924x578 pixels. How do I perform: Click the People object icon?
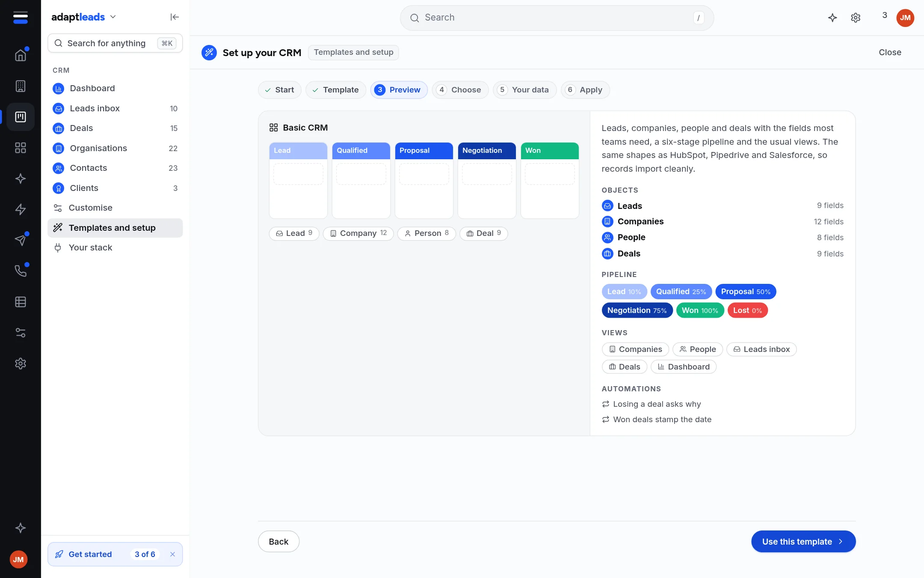(607, 237)
